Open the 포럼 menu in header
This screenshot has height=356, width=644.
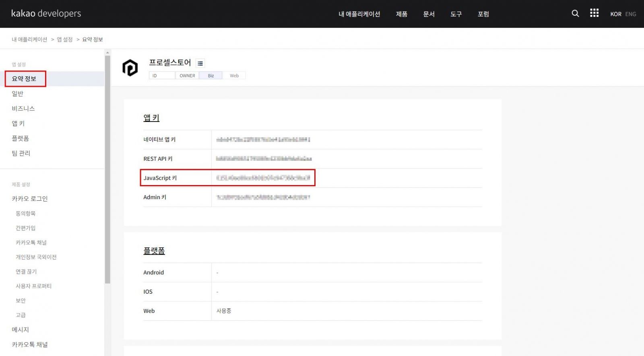pyautogui.click(x=483, y=14)
